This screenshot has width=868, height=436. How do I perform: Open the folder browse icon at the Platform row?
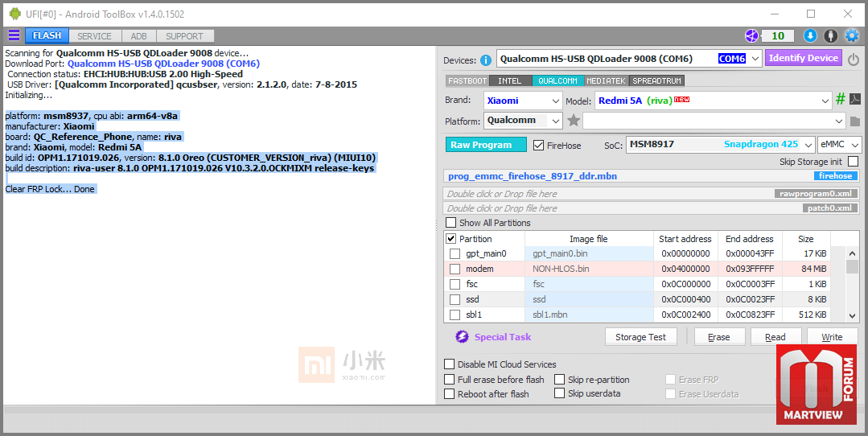coord(854,121)
